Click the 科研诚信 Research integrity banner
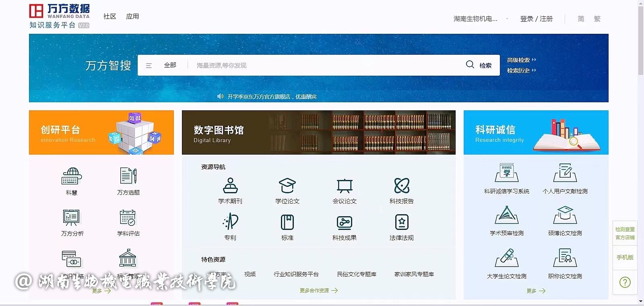Image resolution: width=644 pixels, height=306 pixels. (x=536, y=132)
